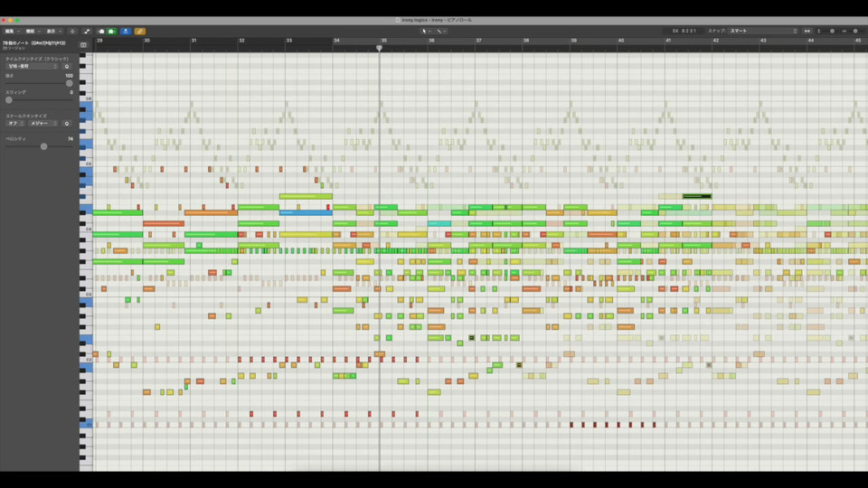Open the スマート snap dropdown

[763, 31]
